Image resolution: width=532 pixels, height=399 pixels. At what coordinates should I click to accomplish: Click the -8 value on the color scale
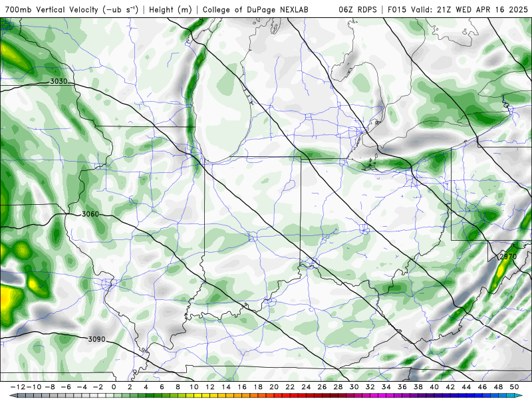pos(51,387)
